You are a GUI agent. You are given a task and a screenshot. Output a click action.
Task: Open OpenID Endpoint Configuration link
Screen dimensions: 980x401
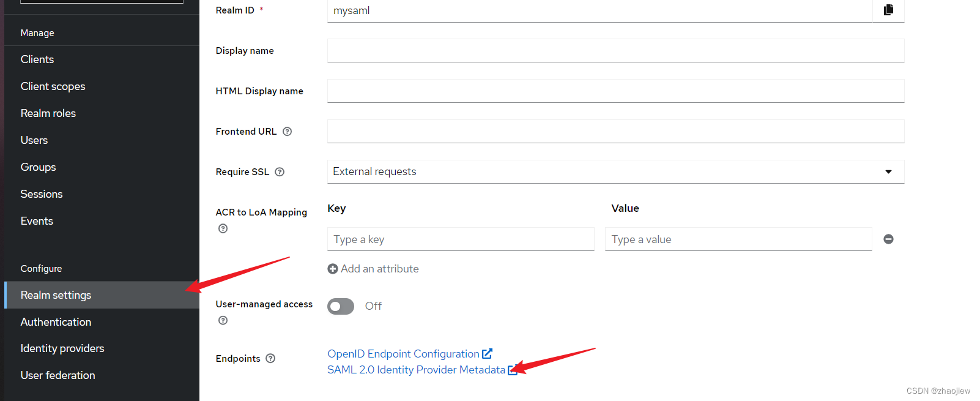(x=403, y=354)
